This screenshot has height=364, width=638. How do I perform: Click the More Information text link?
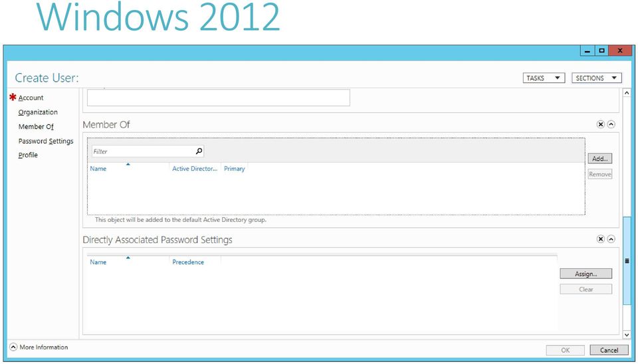point(44,347)
